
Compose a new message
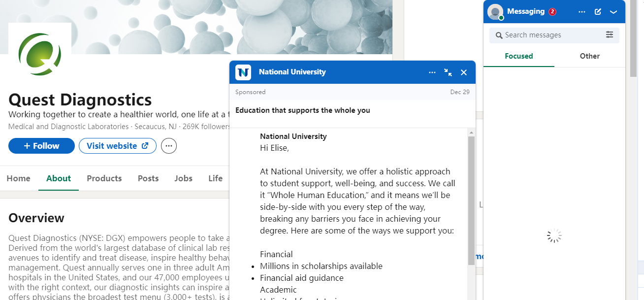tap(598, 12)
